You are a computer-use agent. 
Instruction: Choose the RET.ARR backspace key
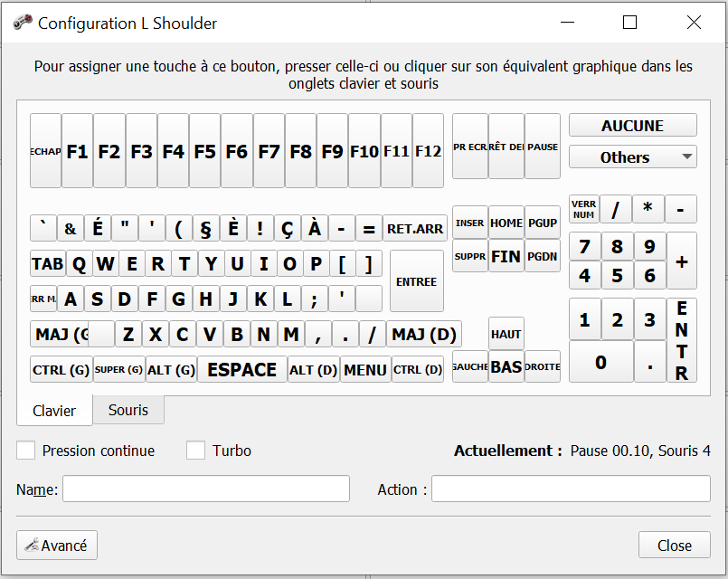415,229
